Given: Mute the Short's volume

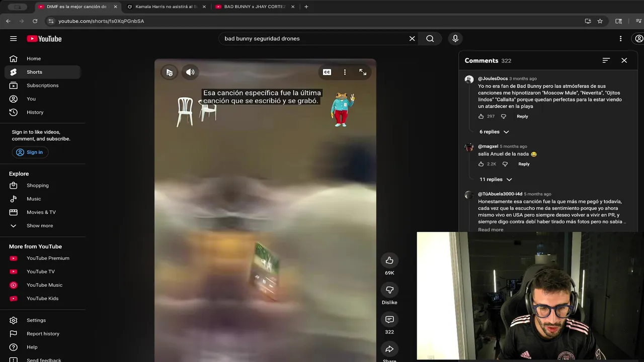Looking at the screenshot, I should (x=190, y=72).
